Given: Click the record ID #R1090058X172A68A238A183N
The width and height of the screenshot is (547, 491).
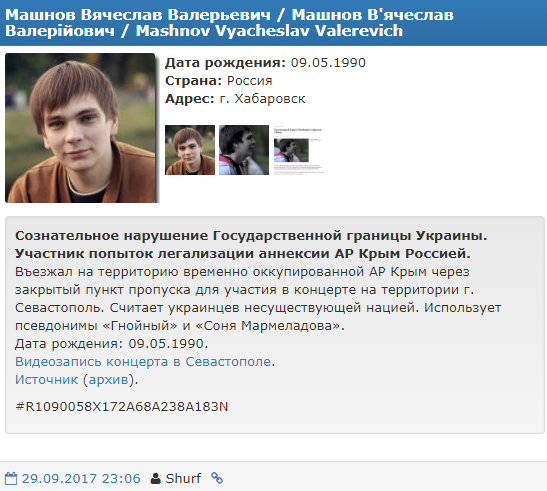Looking at the screenshot, I should (x=121, y=407).
